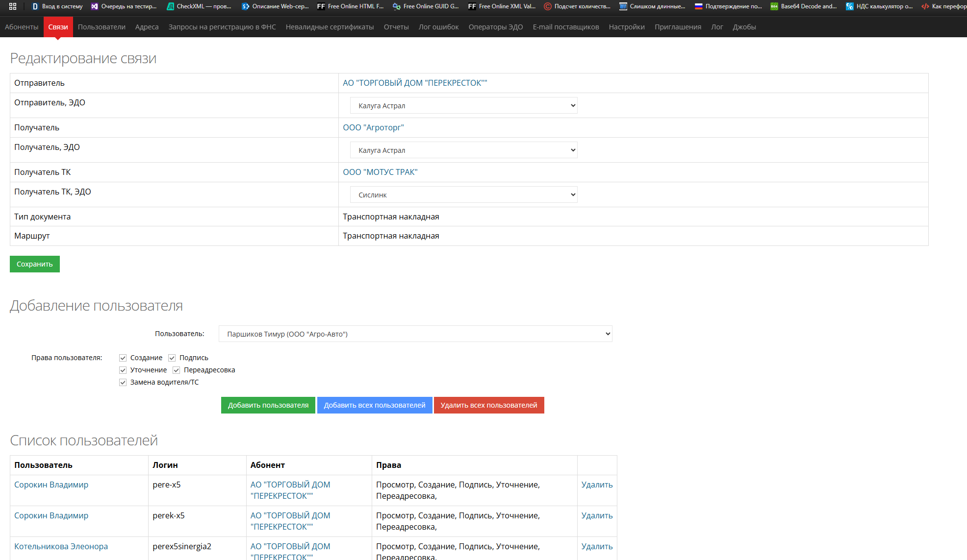Open user Котельникова Элеонора link
Viewport: 967px width, 560px height.
pos(61,546)
